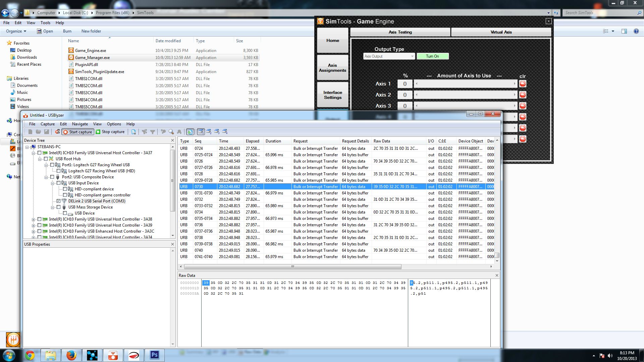Screen dimensions: 644x362
Task: Click the find-next icon right of the magnifier
Action: point(179,132)
